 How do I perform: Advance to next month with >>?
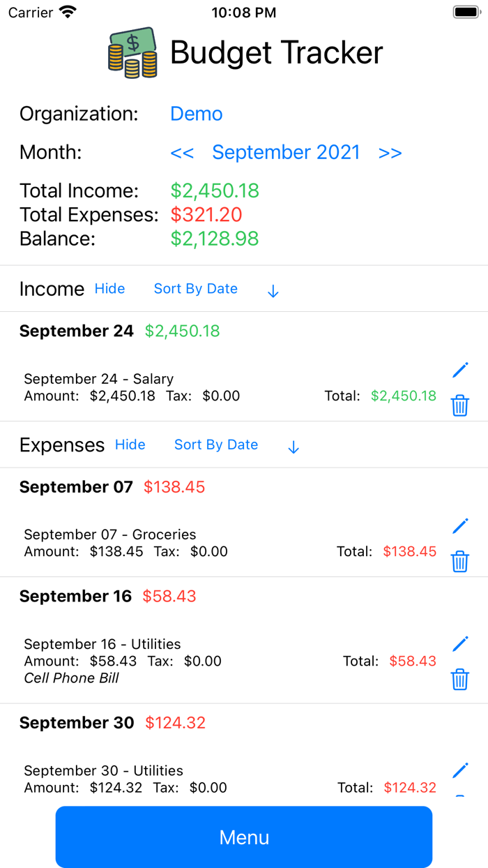point(390,152)
